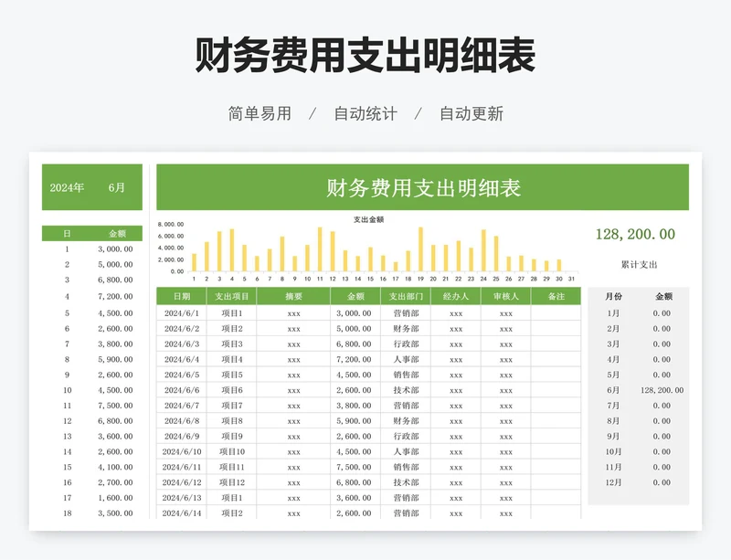Click 2,700.00 in the daily list

pos(115,482)
